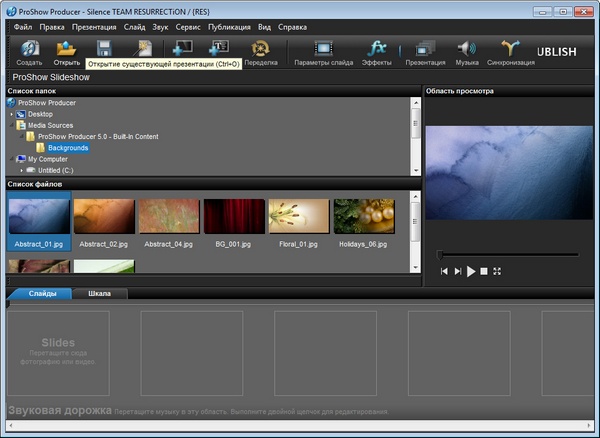Click the Переделка toolbar icon
Screen dimensions: 600x438
coord(261,50)
